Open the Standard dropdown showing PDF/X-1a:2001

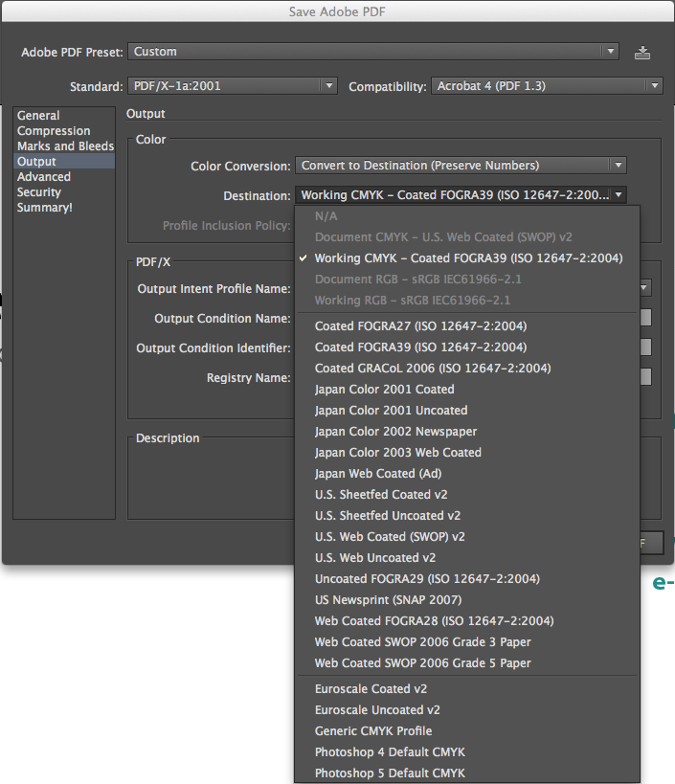pyautogui.click(x=233, y=86)
